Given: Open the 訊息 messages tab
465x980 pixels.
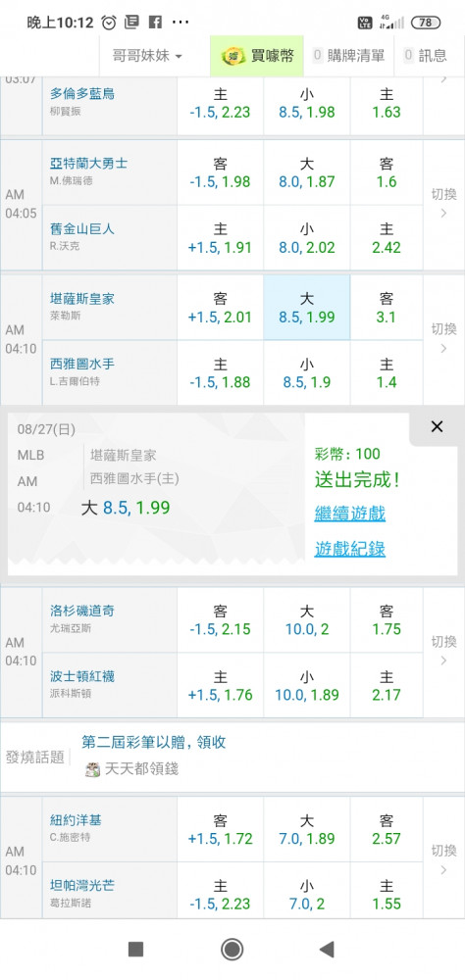Looking at the screenshot, I should pos(426,56).
